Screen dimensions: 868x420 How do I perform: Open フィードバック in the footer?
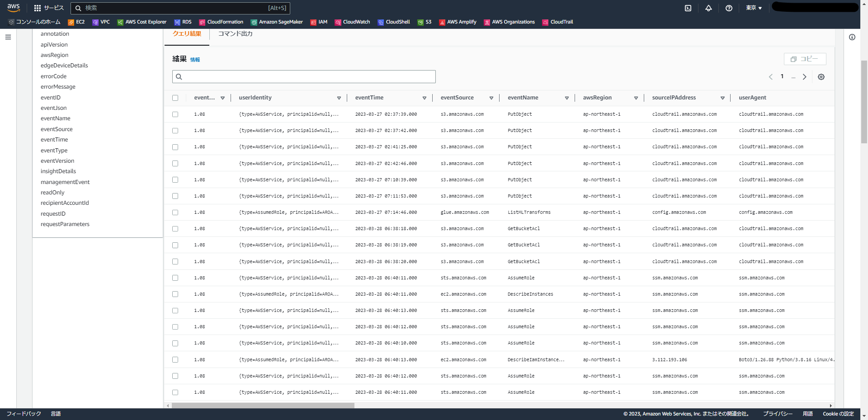point(24,414)
